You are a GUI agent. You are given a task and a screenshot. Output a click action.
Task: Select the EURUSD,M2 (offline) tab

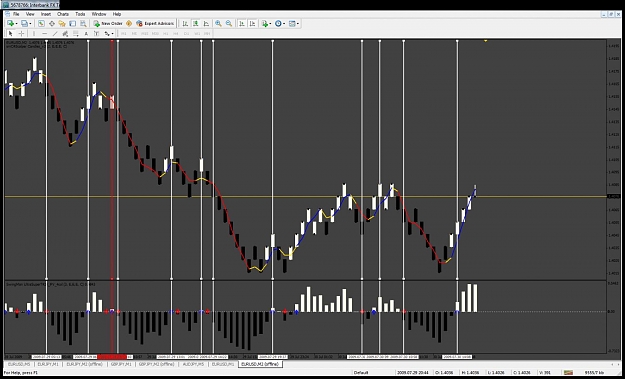260,364
